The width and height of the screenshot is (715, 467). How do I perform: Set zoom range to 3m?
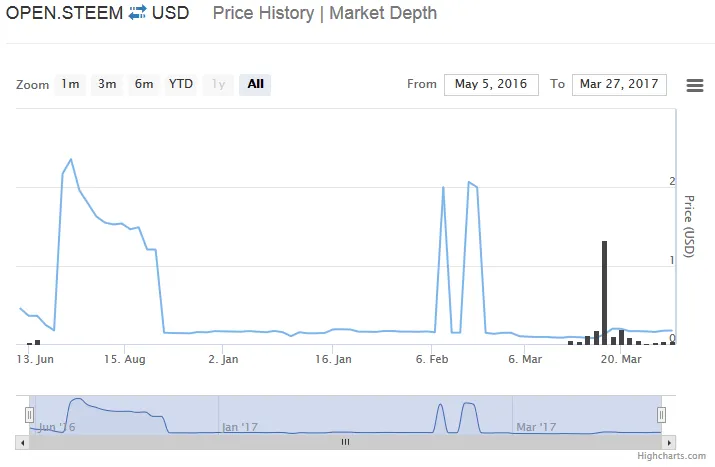(107, 85)
